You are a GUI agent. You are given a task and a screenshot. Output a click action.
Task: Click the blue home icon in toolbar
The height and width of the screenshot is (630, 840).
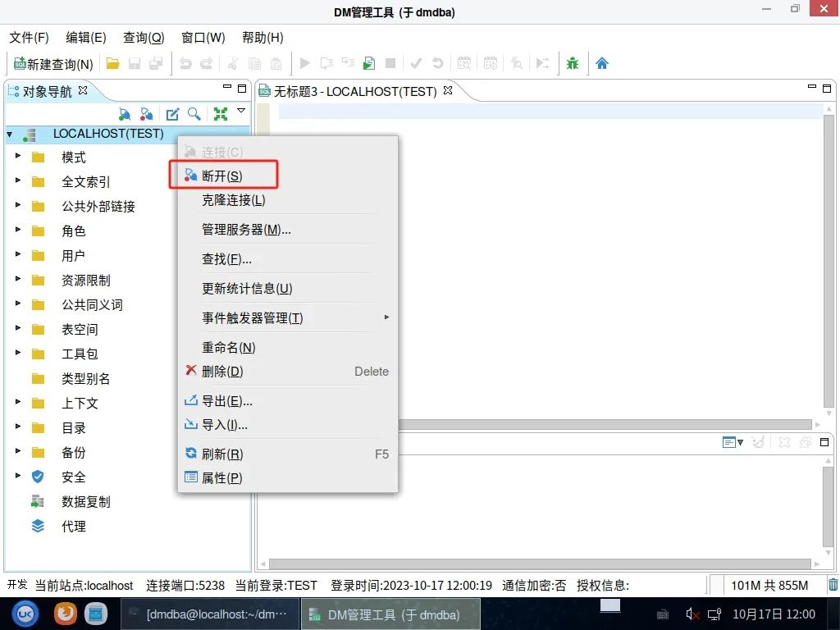[x=602, y=63]
